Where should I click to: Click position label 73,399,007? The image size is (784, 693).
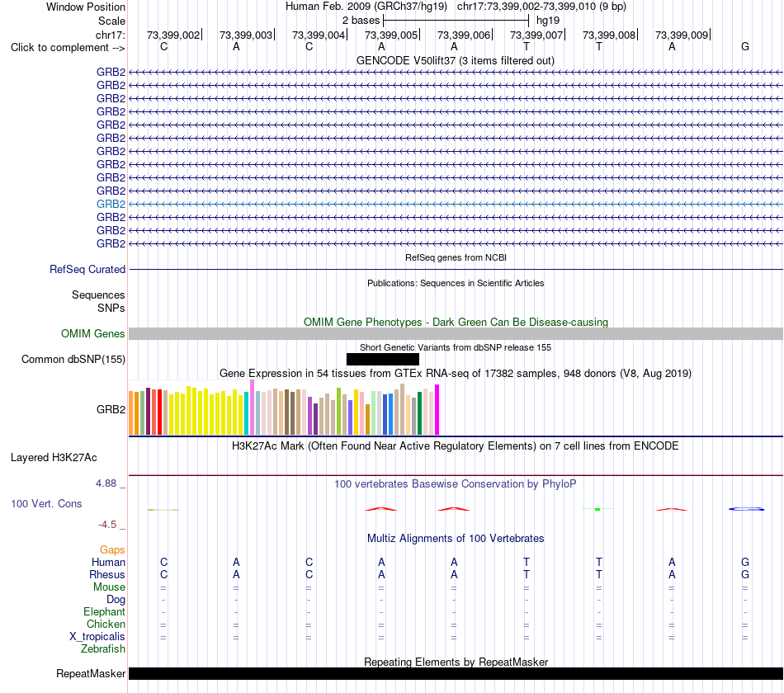(x=536, y=35)
